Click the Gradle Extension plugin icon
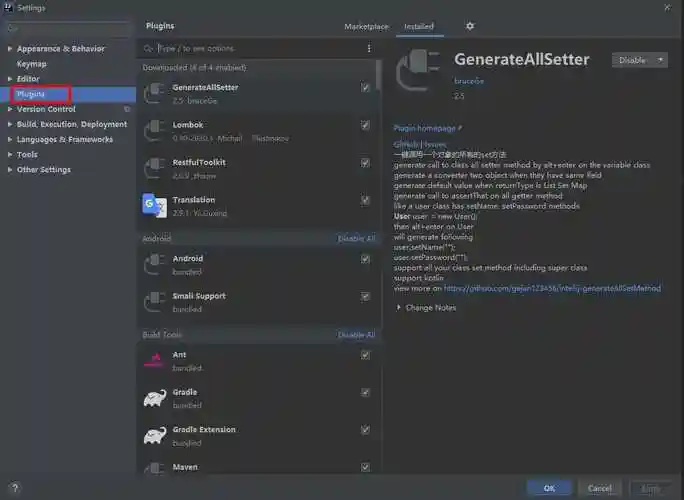The width and height of the screenshot is (684, 500). point(154,435)
